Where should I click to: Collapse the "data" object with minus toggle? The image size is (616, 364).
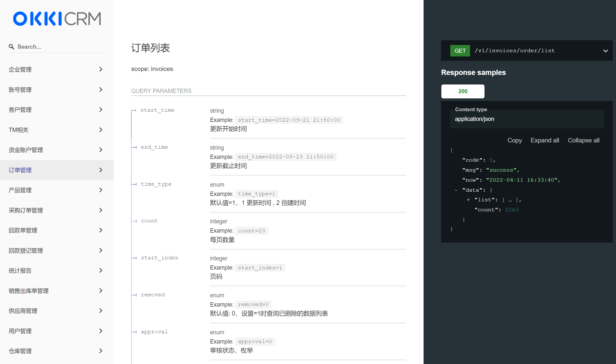tap(456, 190)
